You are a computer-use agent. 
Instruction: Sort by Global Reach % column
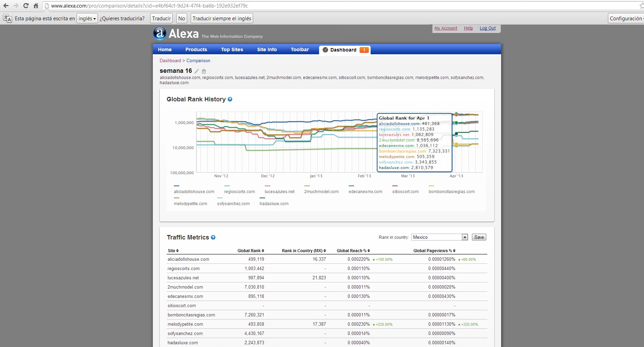coord(353,251)
